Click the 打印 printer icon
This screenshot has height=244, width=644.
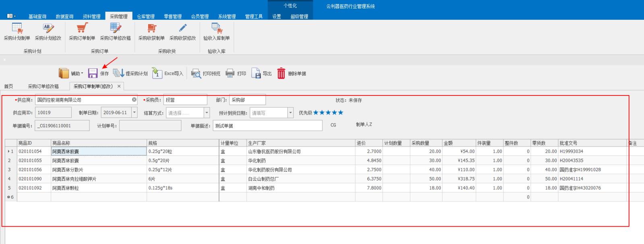tap(230, 73)
